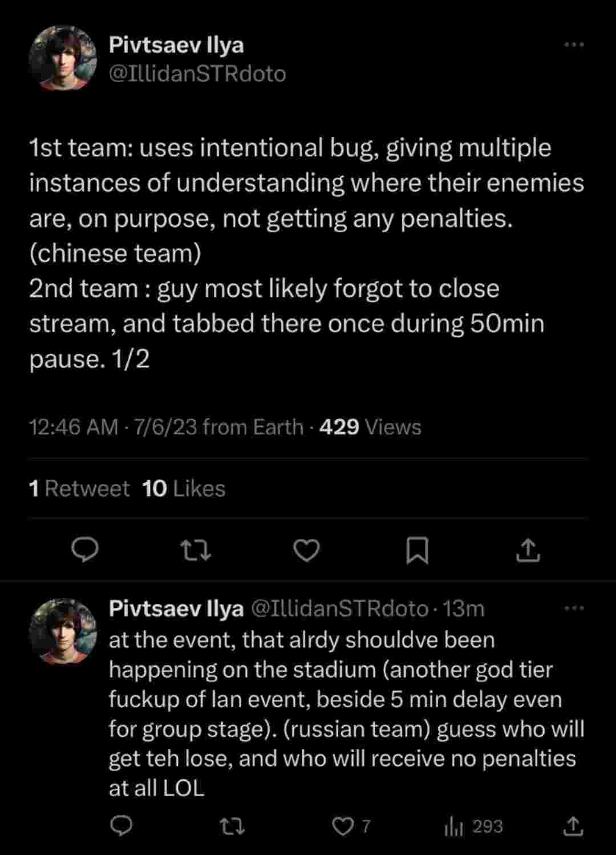The height and width of the screenshot is (855, 616).
Task: Open more options for reply tweet
Action: pyautogui.click(x=574, y=608)
